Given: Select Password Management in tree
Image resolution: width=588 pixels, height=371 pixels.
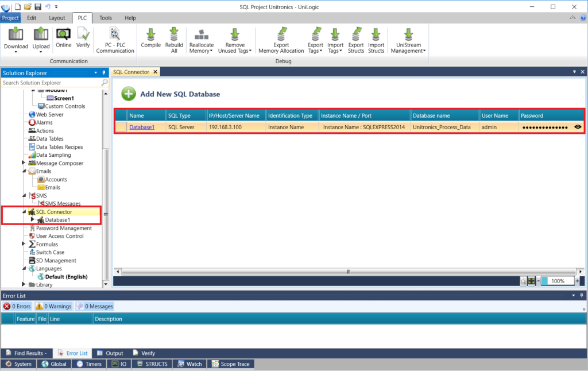Looking at the screenshot, I should coord(60,228).
